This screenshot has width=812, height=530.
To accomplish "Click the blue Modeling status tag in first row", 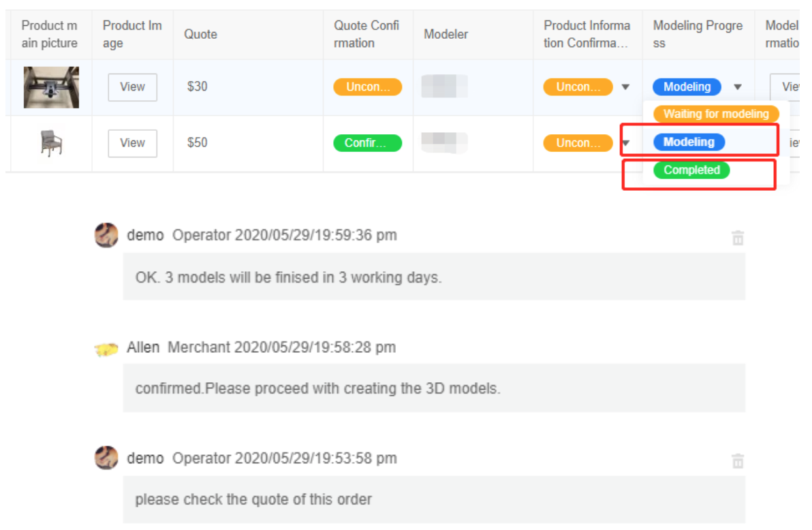I will (x=687, y=87).
